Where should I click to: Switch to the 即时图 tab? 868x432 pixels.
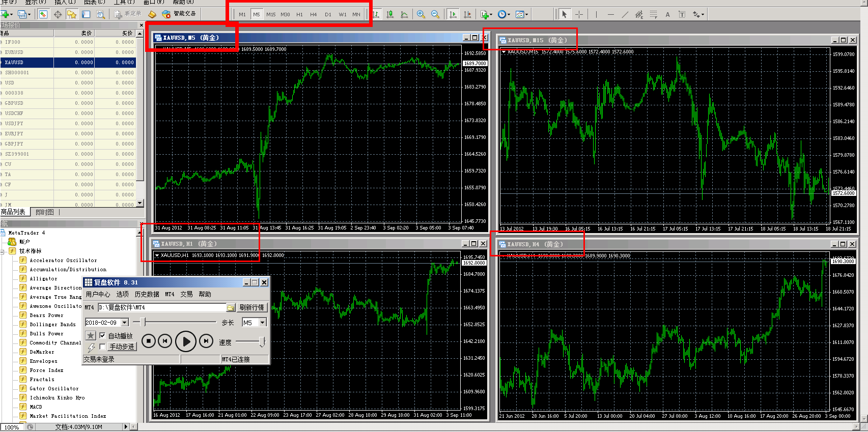[45, 212]
